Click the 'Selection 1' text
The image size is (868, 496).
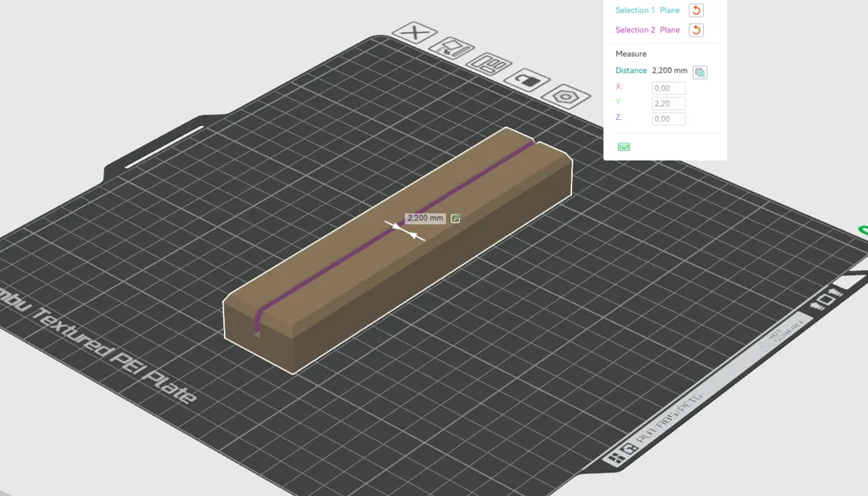[635, 10]
